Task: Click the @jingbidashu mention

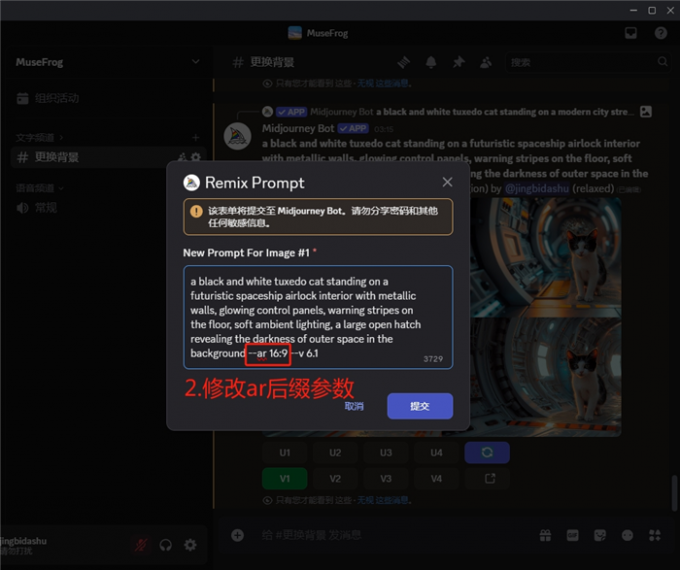Action: pos(537,189)
